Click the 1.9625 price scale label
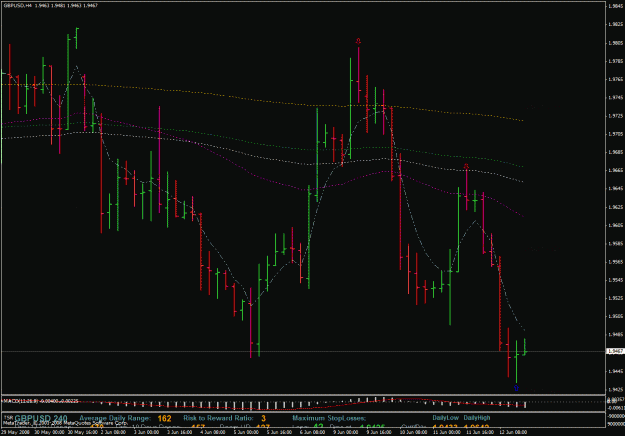 [615, 207]
